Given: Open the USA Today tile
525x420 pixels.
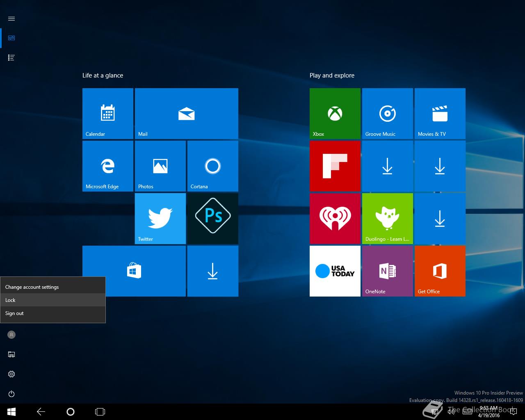Looking at the screenshot, I should click(x=335, y=271).
